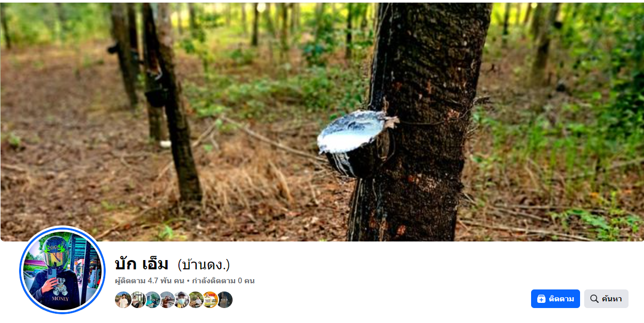Open the fourth follower avatar in the row
The width and height of the screenshot is (644, 323).
(167, 300)
